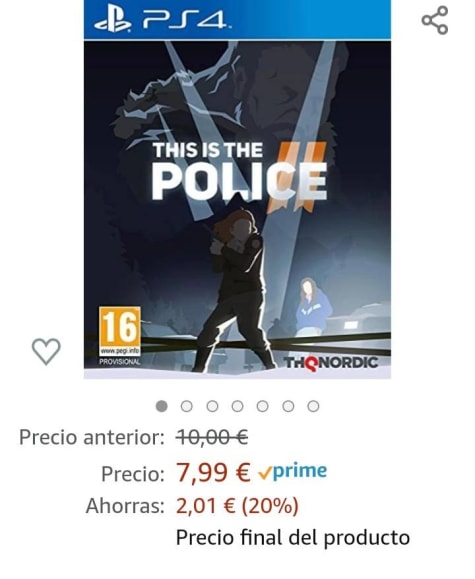
Task: View the fifth product image via dot
Action: point(262,406)
